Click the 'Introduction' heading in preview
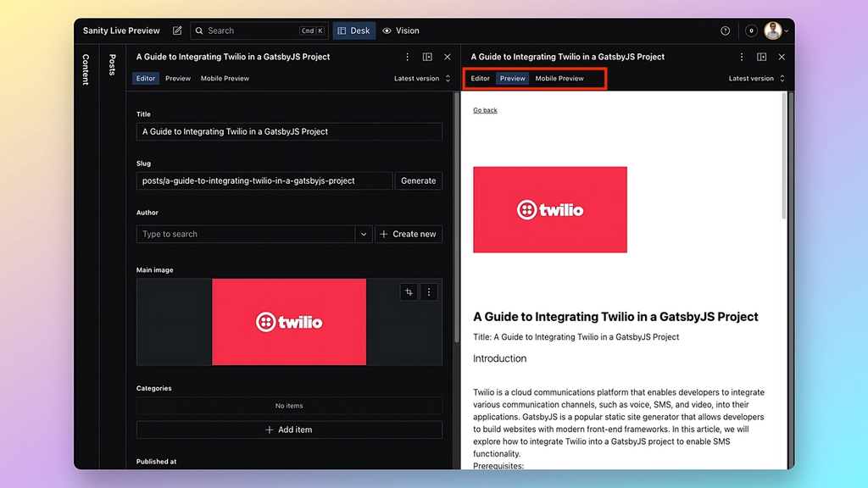The height and width of the screenshot is (488, 868). coord(499,358)
